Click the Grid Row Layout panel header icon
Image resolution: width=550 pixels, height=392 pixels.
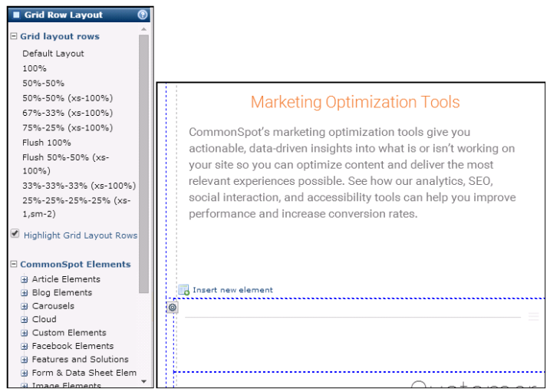point(16,15)
